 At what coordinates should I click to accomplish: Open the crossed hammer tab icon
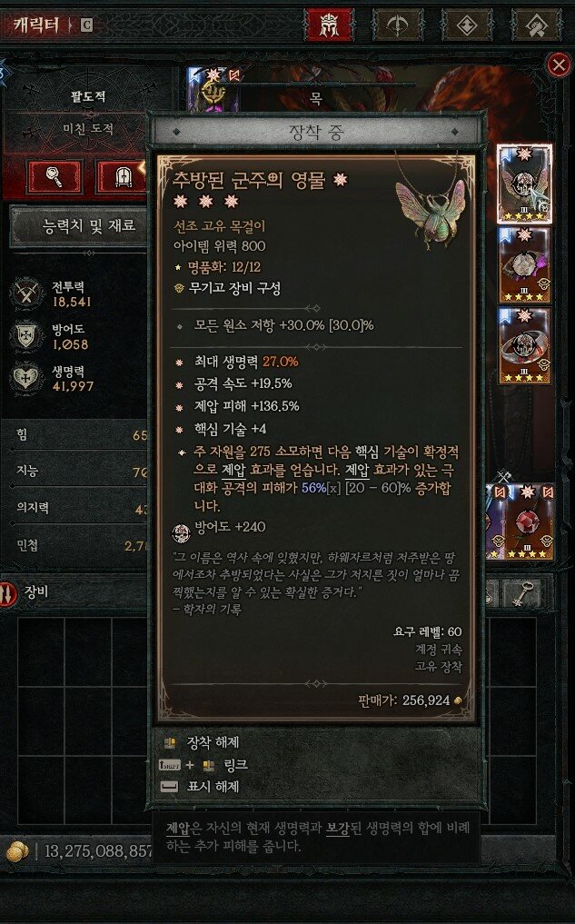pyautogui.click(x=536, y=25)
